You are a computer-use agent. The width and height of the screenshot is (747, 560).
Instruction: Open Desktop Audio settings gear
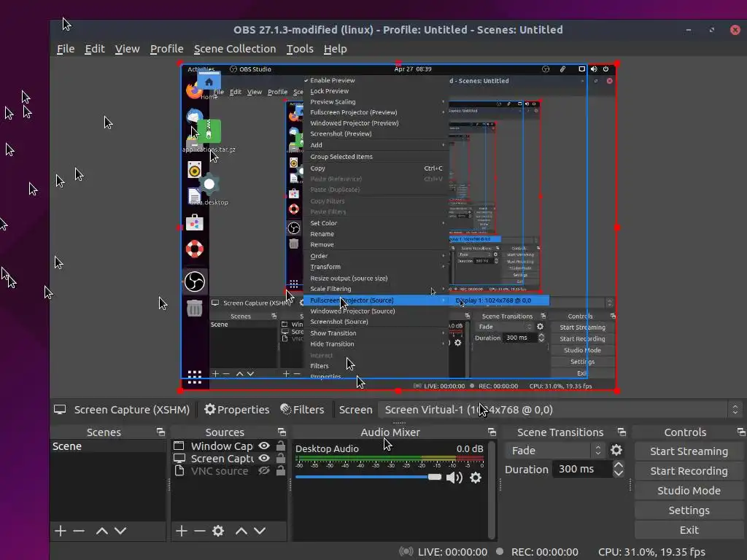pos(476,477)
